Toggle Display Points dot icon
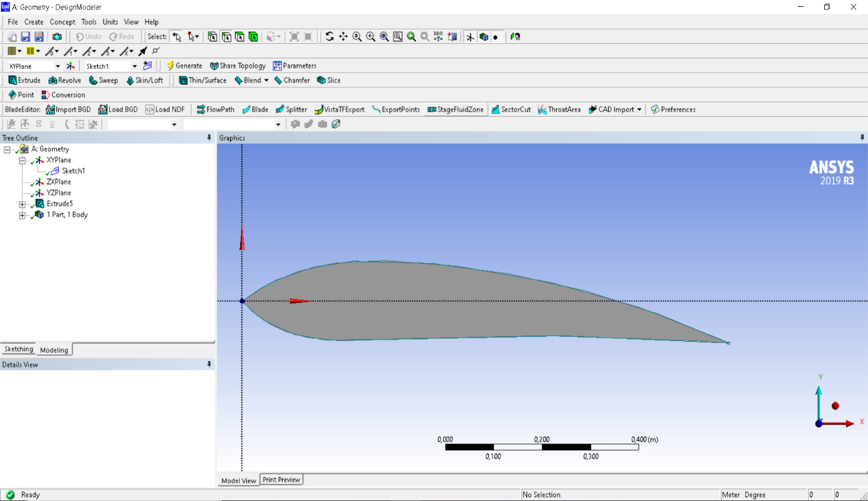Screen dimensions: 868x501 click(x=496, y=37)
